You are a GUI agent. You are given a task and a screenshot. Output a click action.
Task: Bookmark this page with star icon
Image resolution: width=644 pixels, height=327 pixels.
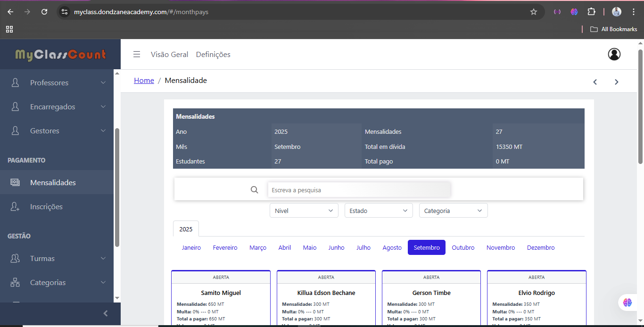point(534,12)
